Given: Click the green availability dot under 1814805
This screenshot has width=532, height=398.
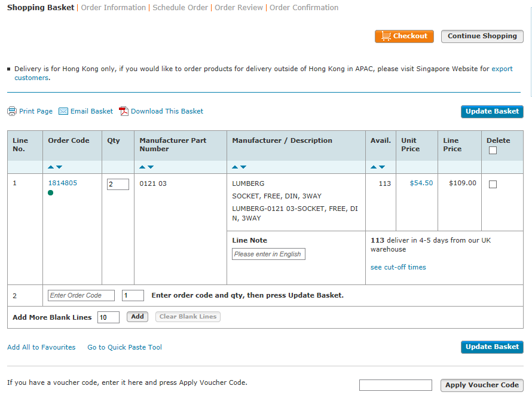Looking at the screenshot, I should [x=51, y=192].
